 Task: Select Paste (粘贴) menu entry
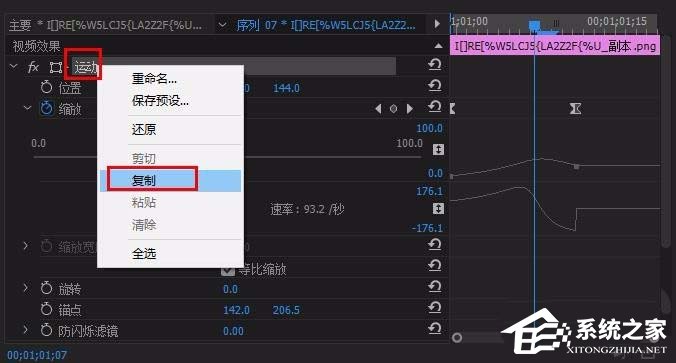144,203
